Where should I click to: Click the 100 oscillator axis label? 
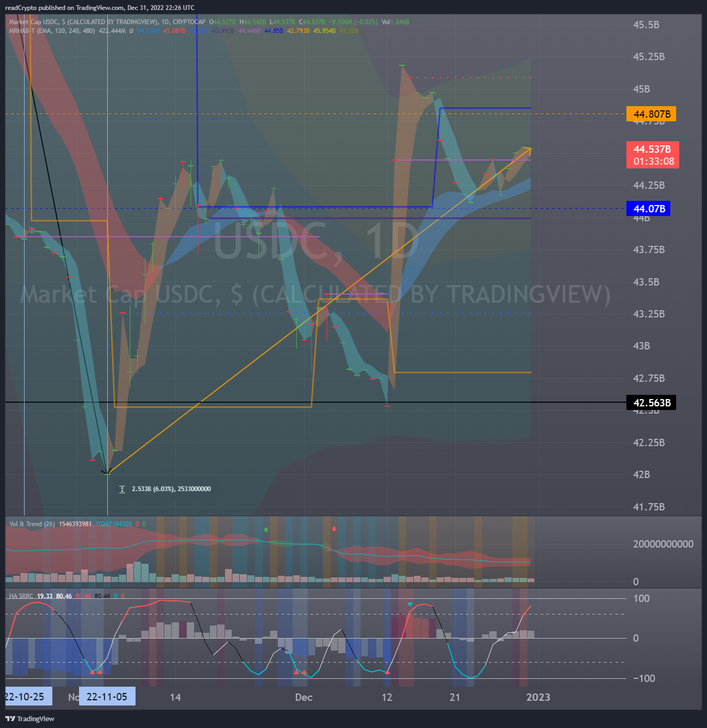(x=641, y=598)
